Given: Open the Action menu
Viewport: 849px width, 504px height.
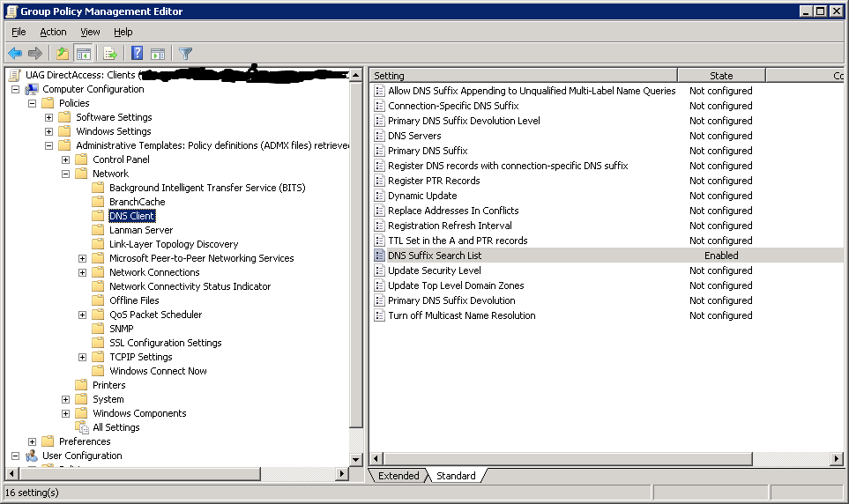Looking at the screenshot, I should tap(53, 32).
